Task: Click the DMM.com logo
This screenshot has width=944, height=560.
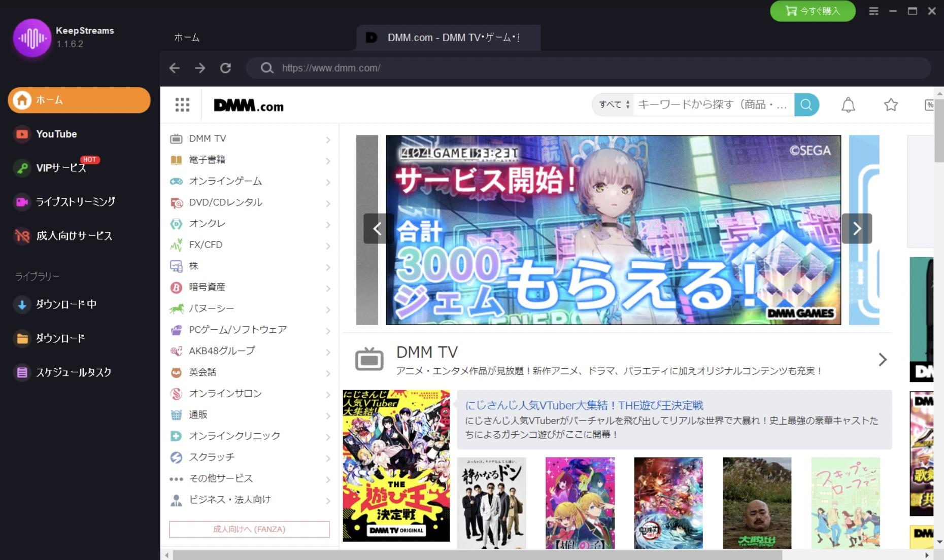Action: pos(249,106)
